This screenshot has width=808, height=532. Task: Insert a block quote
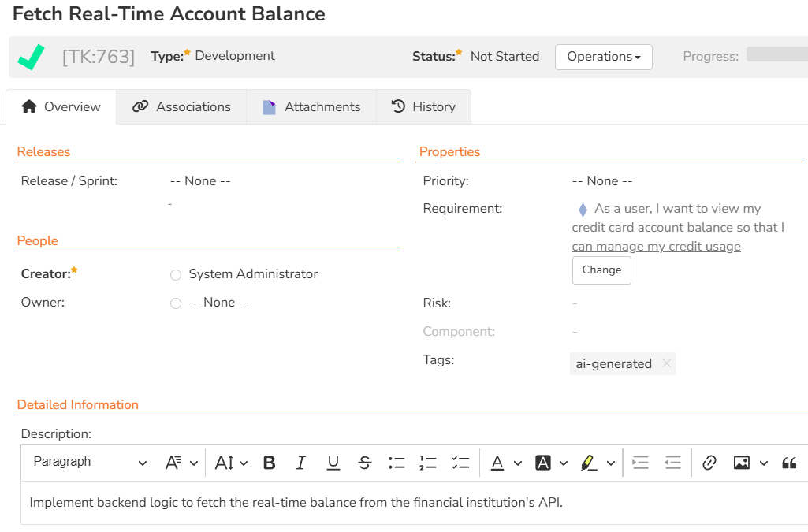coord(788,463)
